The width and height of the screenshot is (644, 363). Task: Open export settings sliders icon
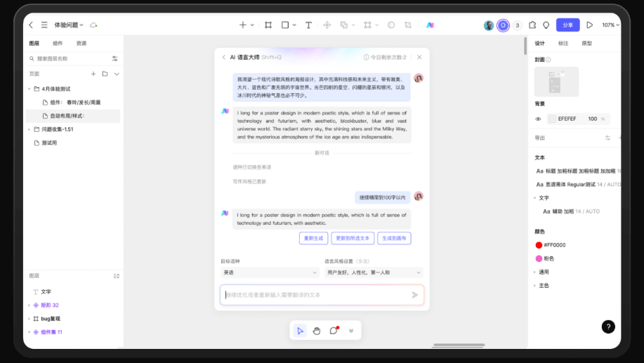607,138
